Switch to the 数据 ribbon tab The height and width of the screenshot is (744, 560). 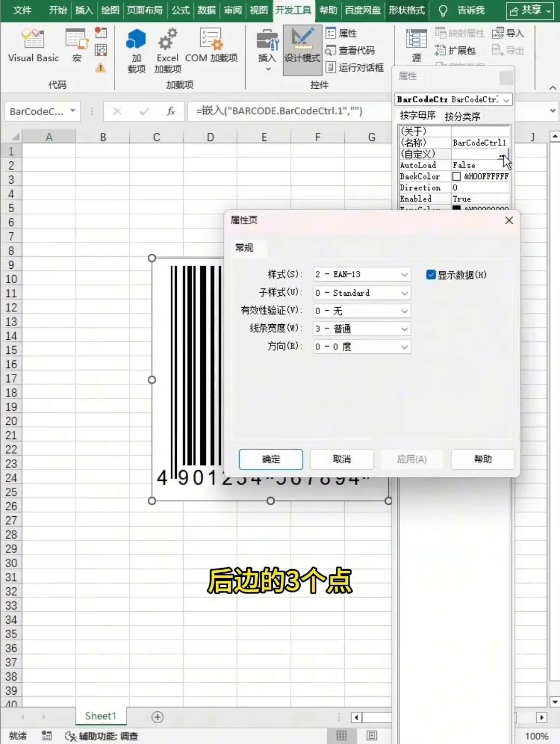click(x=206, y=10)
